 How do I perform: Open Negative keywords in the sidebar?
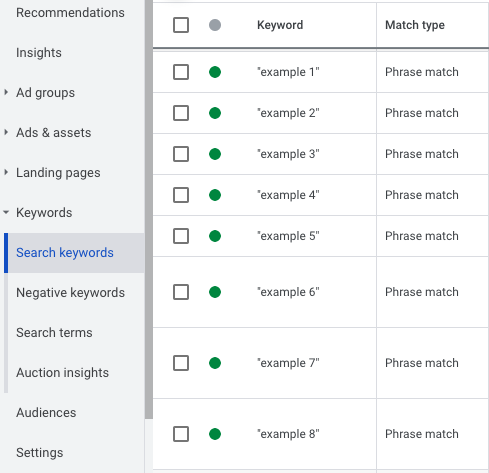[x=70, y=293]
